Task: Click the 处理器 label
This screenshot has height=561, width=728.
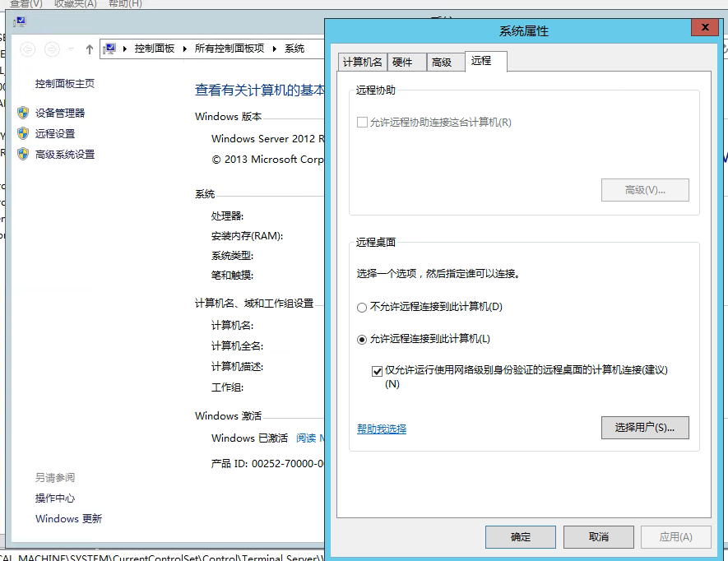Action: point(227,216)
